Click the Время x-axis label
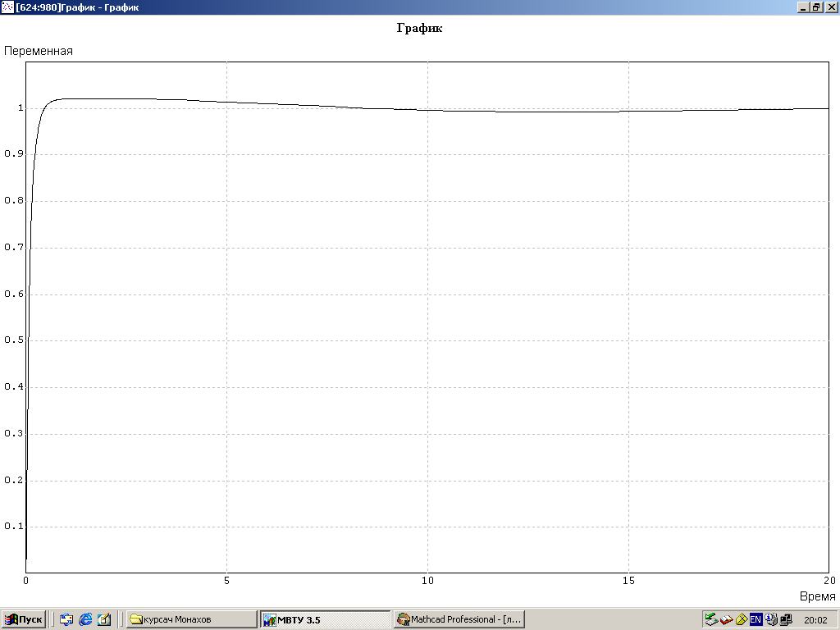This screenshot has width=840, height=630. 818,596
